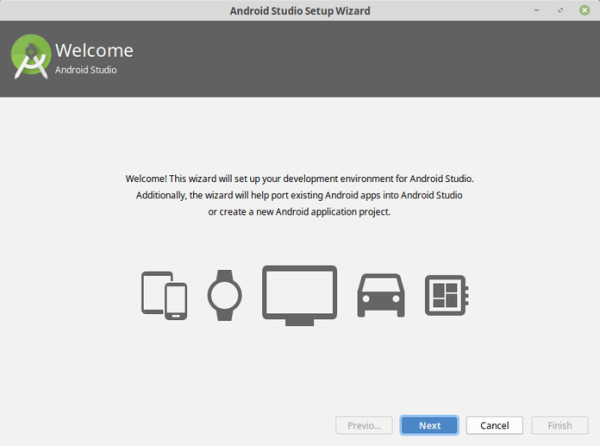This screenshot has height=446, width=600.
Task: Click the greyed-out Finish button
Action: [x=559, y=425]
